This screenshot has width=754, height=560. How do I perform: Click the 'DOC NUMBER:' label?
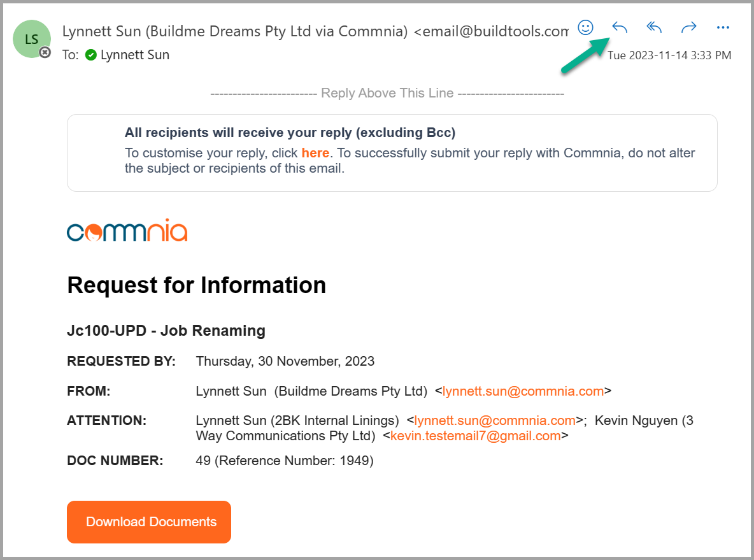[115, 461]
